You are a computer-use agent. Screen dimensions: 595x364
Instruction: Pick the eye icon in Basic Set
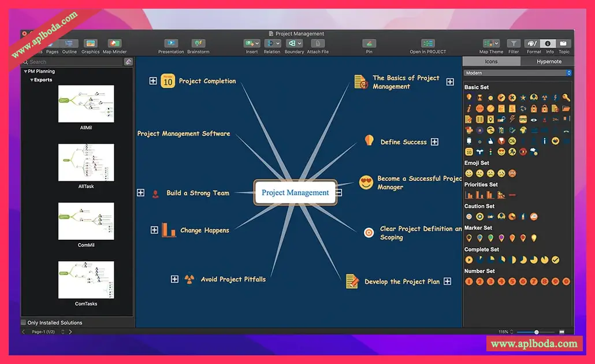(x=534, y=120)
